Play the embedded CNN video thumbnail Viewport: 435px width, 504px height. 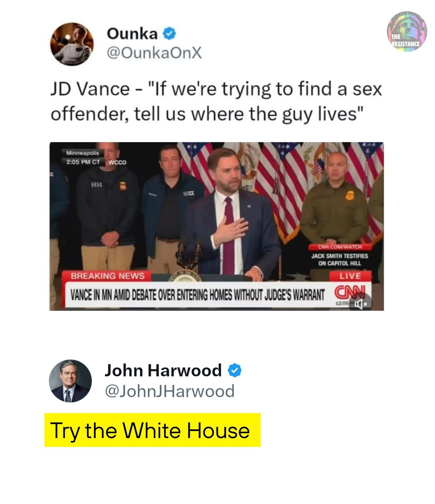tap(217, 226)
